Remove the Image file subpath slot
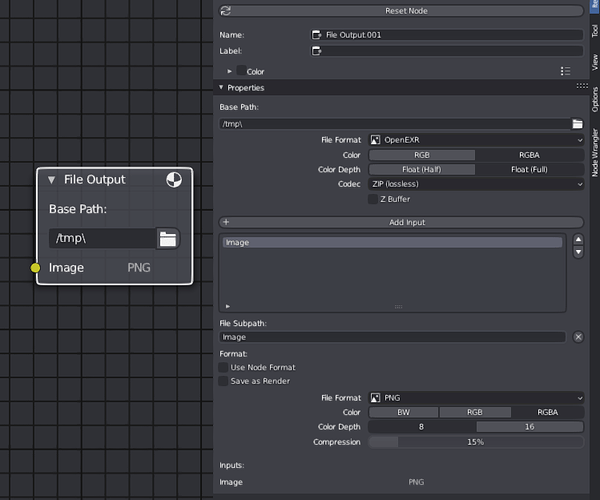Screen dimensions: 600x500 coord(578,337)
